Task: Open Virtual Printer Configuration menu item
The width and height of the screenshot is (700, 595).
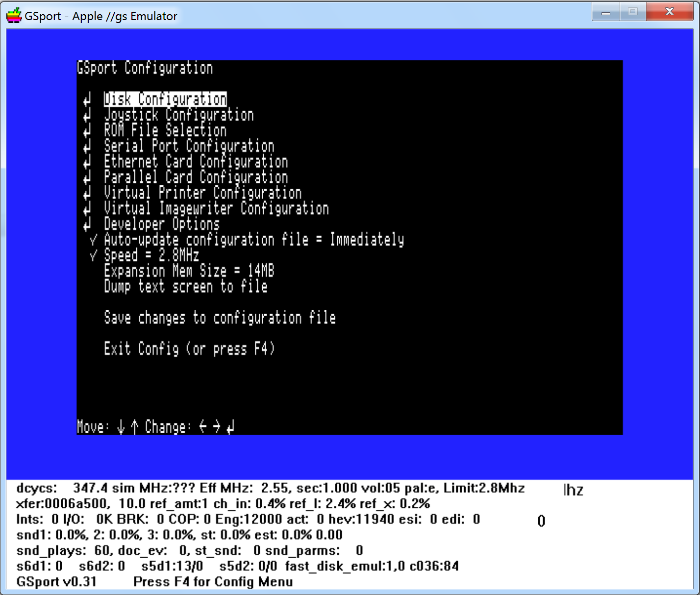Action: point(202,194)
